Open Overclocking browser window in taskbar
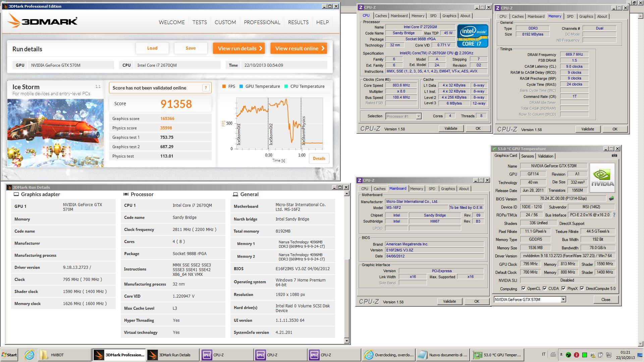 pos(389,355)
